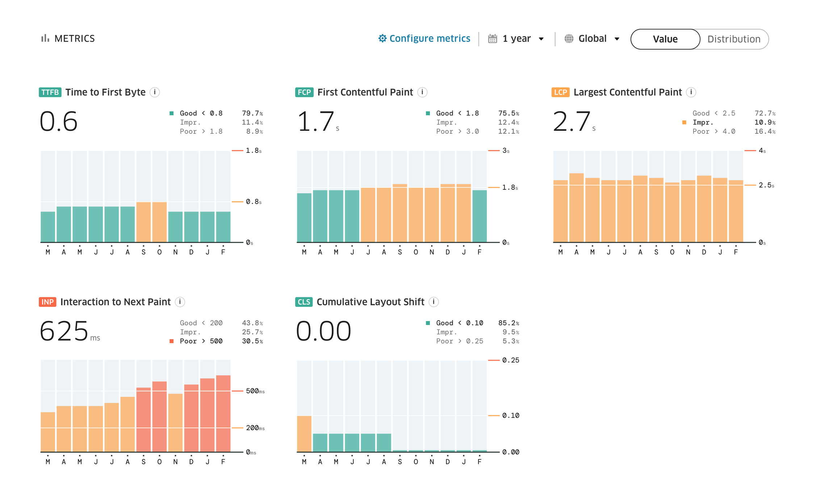Open the Global region dropdown
The image size is (817, 504).
pyautogui.click(x=592, y=38)
